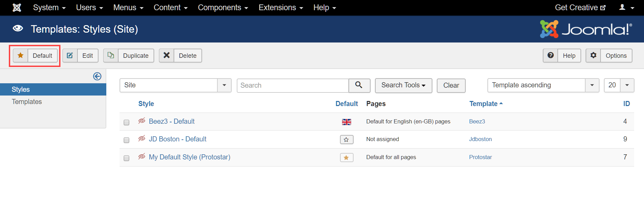This screenshot has width=644, height=207.
Task: Click the Clear button
Action: coord(451,85)
